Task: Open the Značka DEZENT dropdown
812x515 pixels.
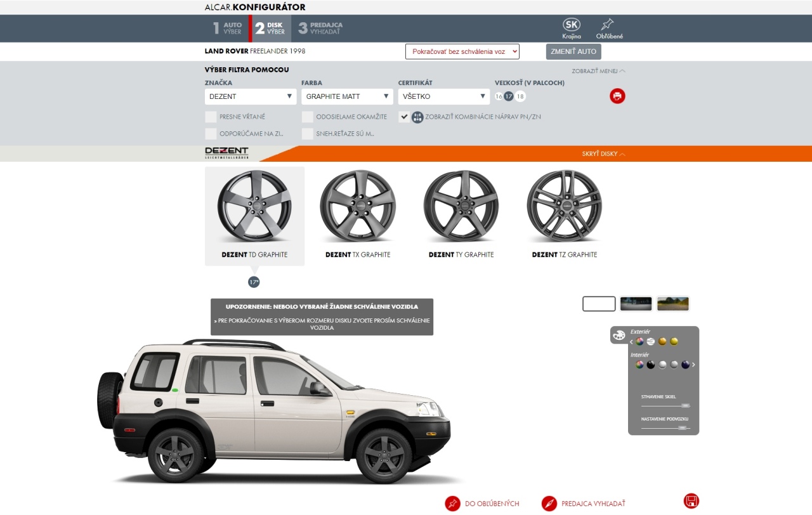Action: click(251, 96)
